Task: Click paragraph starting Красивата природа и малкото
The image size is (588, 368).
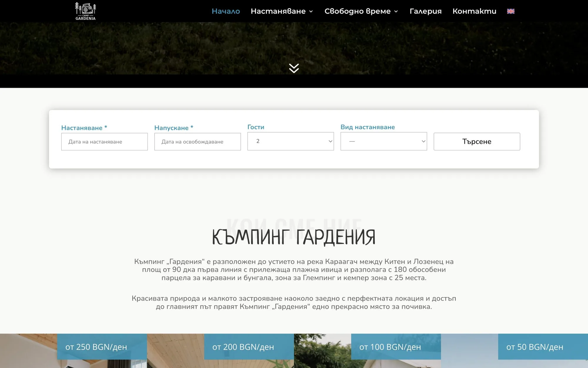Action: (x=294, y=302)
